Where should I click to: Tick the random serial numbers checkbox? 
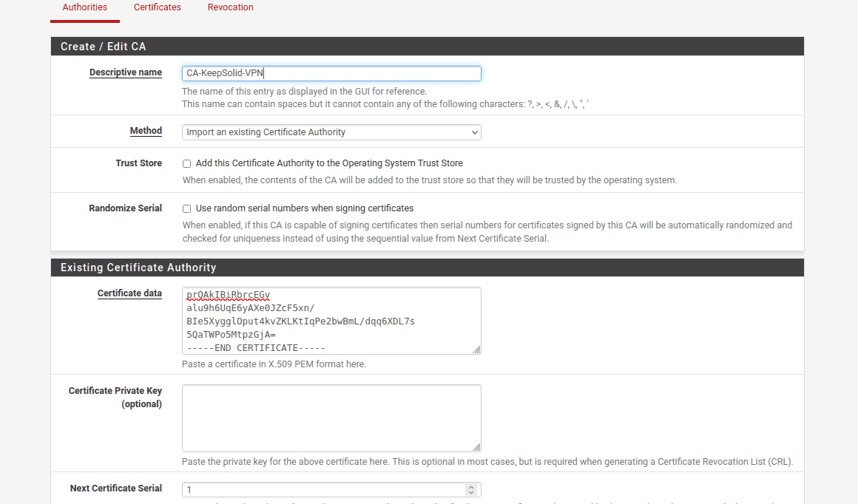[x=187, y=208]
